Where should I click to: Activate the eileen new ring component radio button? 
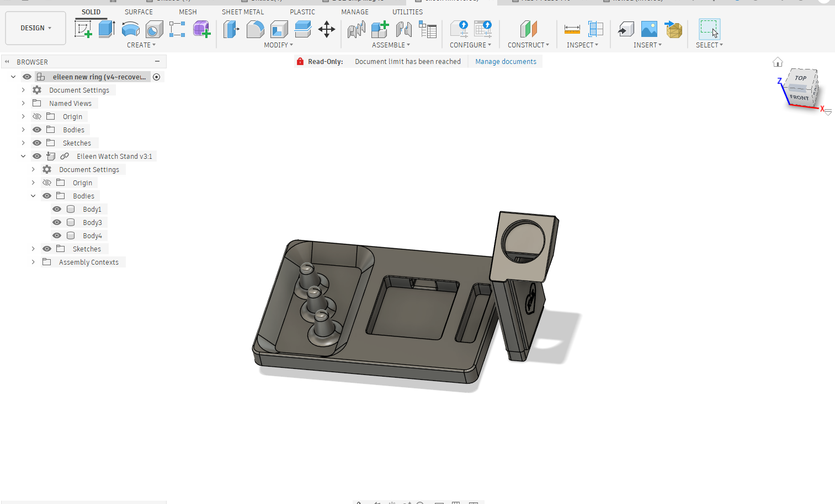tap(157, 77)
